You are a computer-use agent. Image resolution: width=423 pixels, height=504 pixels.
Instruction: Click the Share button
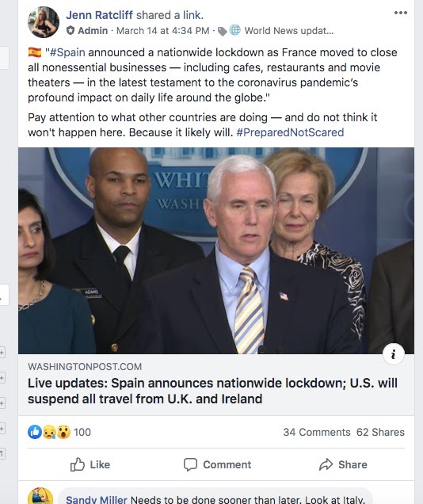(x=343, y=464)
